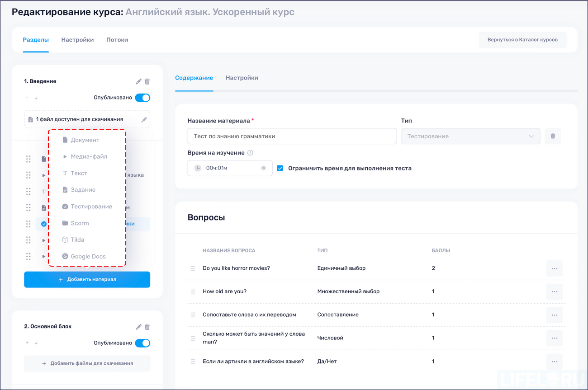Delete the current material using trash icon beside Тип
Screen dimensions: 588x390
pos(552,136)
